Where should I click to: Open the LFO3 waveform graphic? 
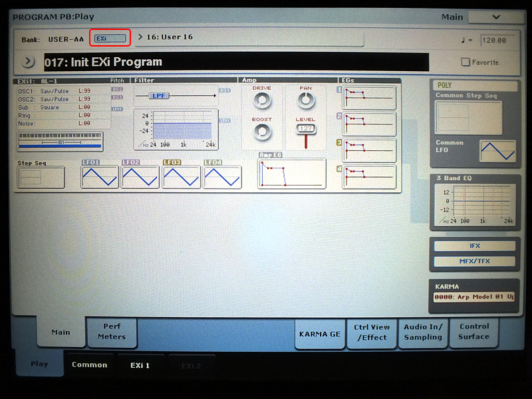click(181, 177)
